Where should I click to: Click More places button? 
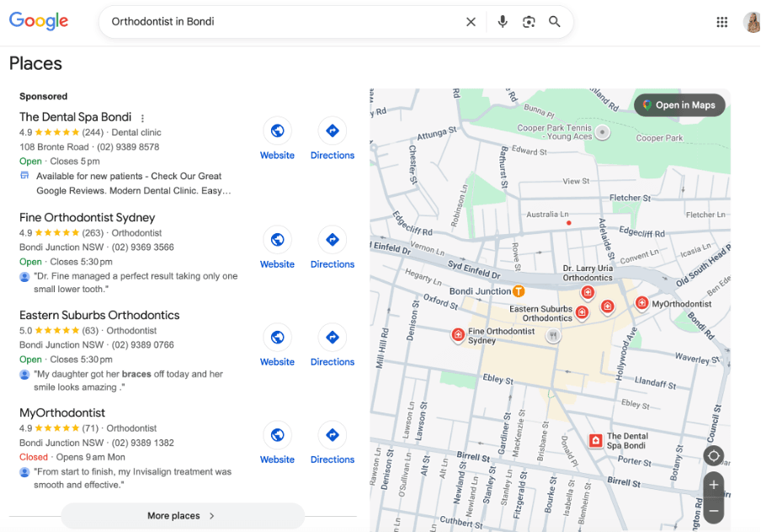coord(183,515)
